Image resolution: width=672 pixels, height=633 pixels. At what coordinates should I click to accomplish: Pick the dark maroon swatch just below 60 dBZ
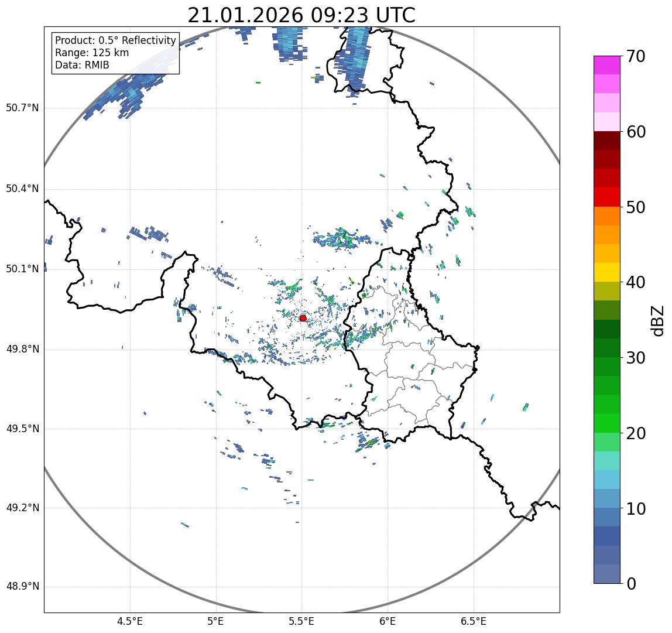[x=607, y=141]
